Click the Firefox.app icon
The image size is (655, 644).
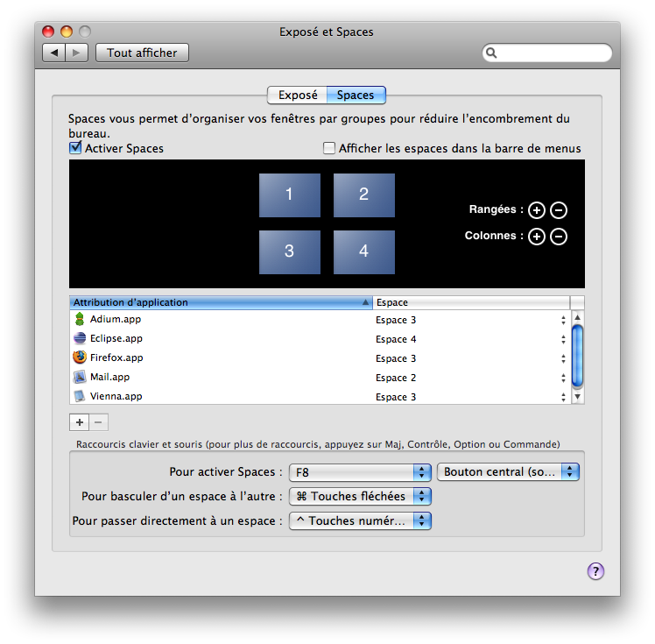click(x=80, y=357)
